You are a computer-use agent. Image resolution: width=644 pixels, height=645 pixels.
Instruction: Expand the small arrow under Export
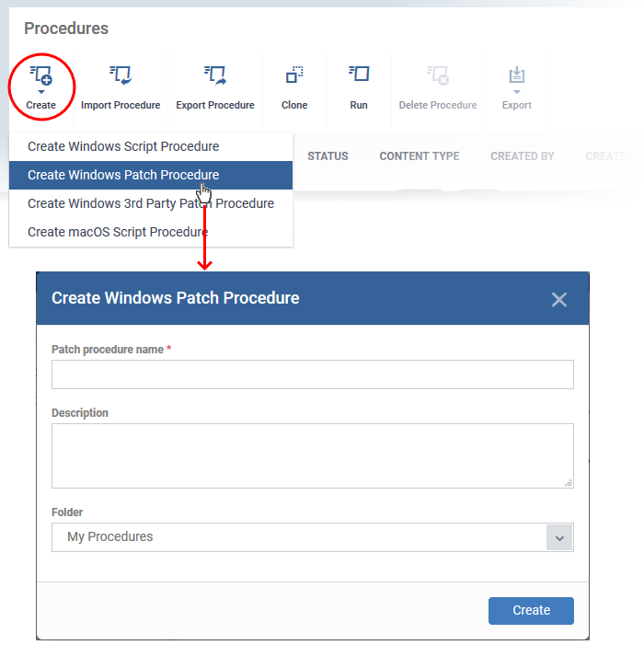pos(517,92)
